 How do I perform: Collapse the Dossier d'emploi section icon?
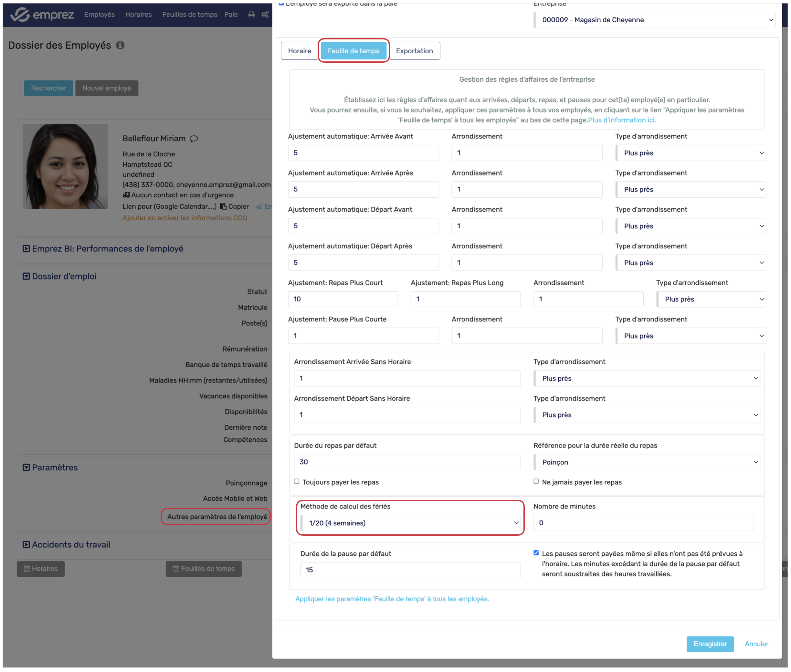pos(26,277)
